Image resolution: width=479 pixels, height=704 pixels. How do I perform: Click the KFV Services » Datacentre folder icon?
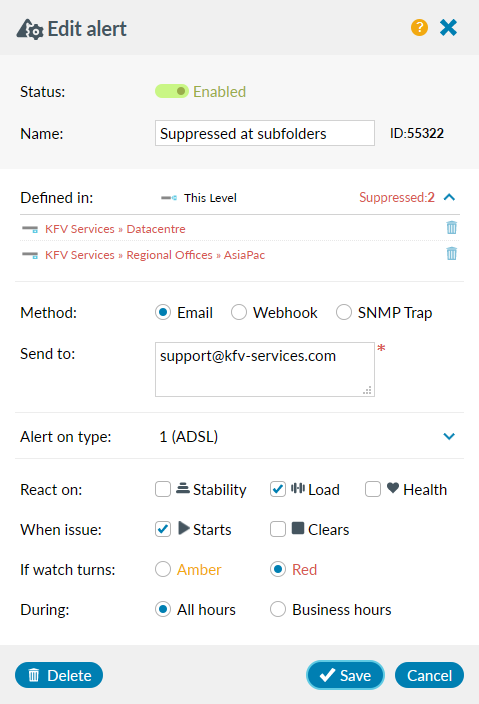[30, 229]
